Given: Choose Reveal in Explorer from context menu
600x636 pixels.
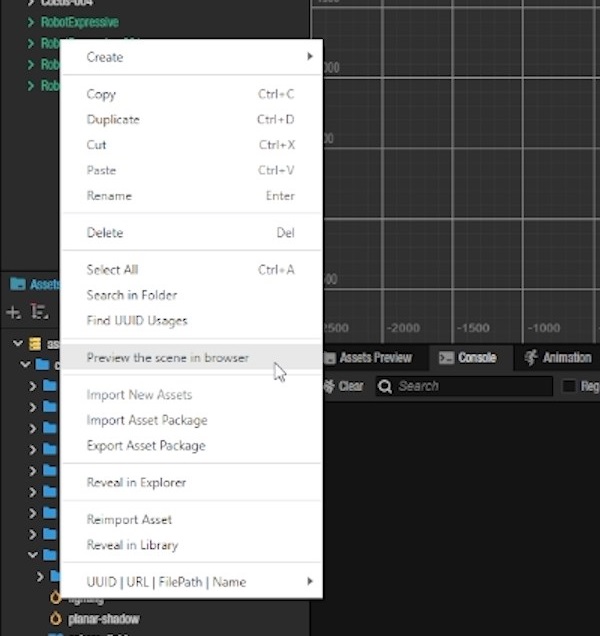Looking at the screenshot, I should tap(136, 483).
